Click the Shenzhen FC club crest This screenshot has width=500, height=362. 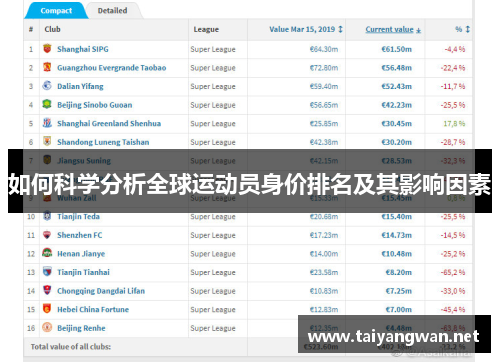click(x=47, y=235)
